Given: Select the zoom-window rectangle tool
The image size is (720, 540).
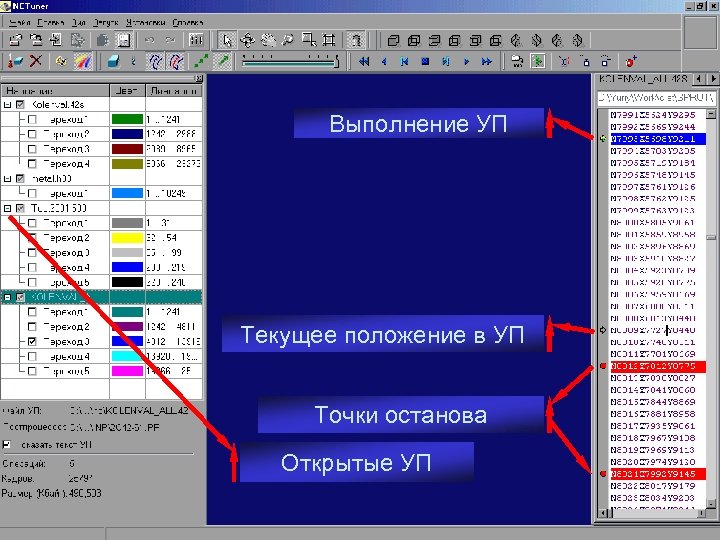Looking at the screenshot, I should click(309, 40).
